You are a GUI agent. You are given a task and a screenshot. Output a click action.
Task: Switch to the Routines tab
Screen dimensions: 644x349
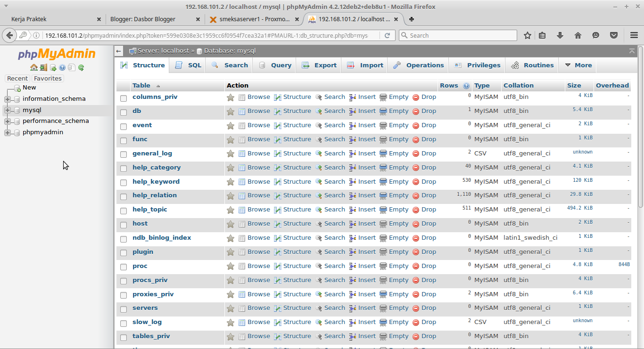(532, 65)
